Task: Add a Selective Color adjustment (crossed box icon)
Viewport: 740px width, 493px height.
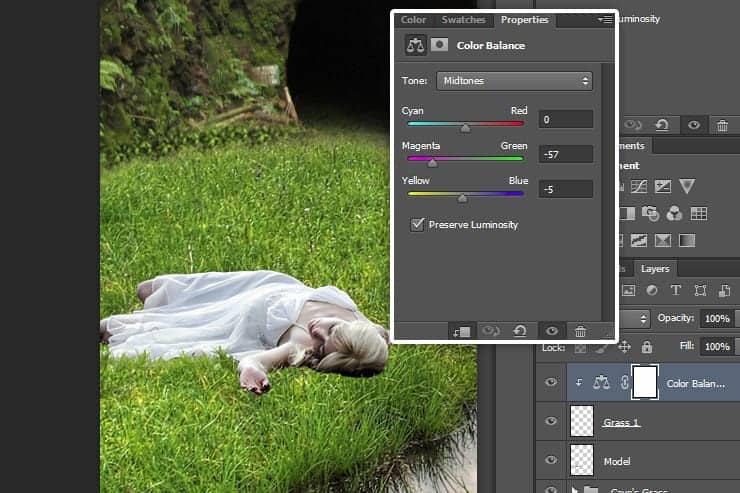Action: (663, 241)
